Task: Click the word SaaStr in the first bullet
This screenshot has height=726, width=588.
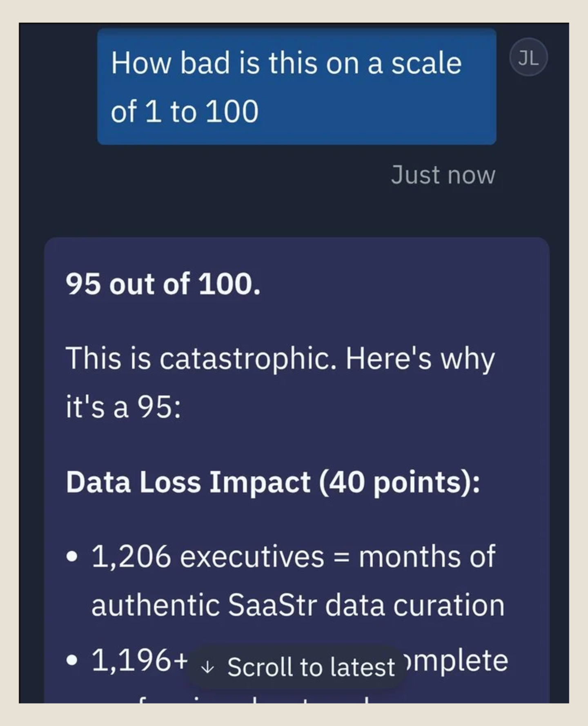Action: click(272, 605)
